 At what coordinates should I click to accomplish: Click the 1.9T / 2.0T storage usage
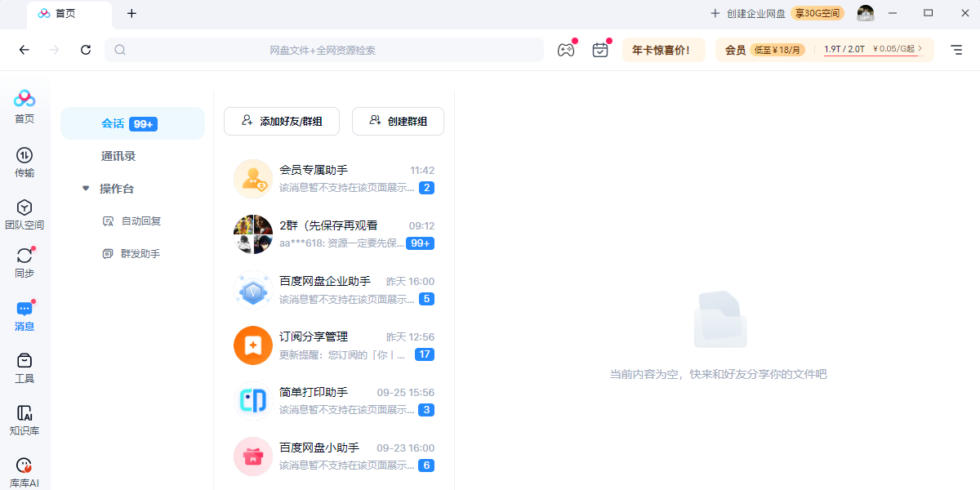tap(844, 49)
